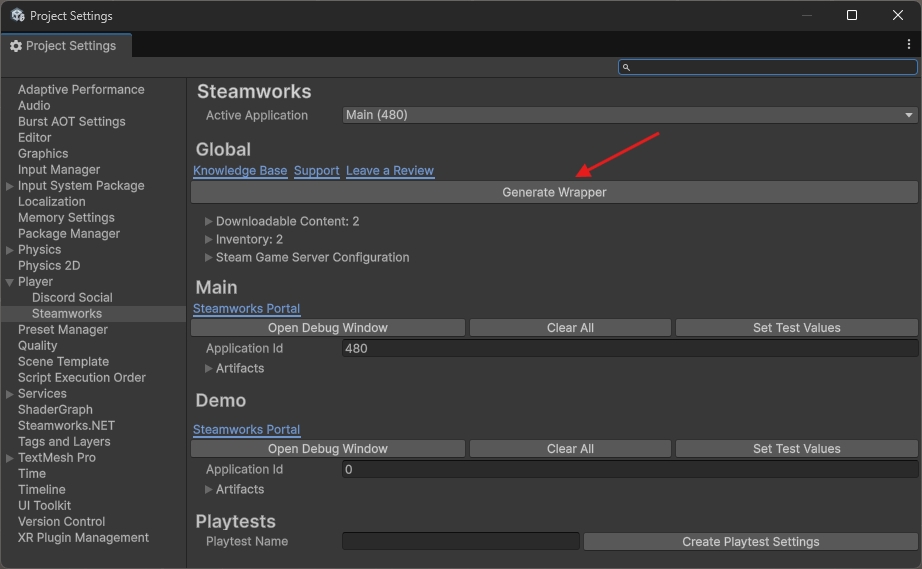922x569 pixels.
Task: Open the Leave a Review link
Action: [390, 171]
